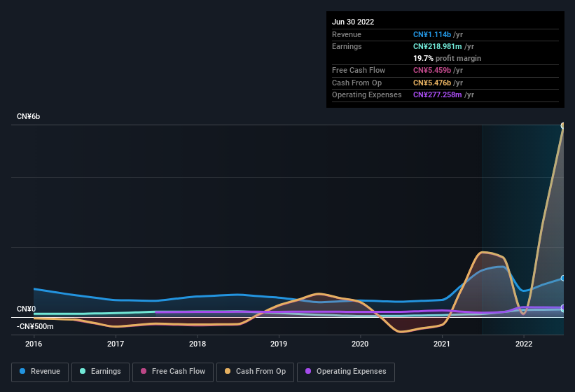The width and height of the screenshot is (575, 392).
Task: Click the CN¥6b y-axis label
Action: pyautogui.click(x=28, y=116)
